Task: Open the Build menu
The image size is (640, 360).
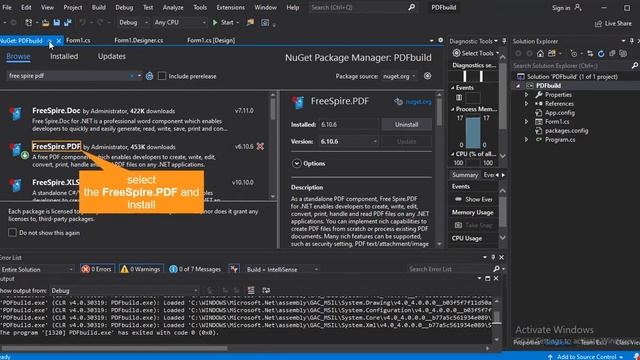Action: (98, 7)
